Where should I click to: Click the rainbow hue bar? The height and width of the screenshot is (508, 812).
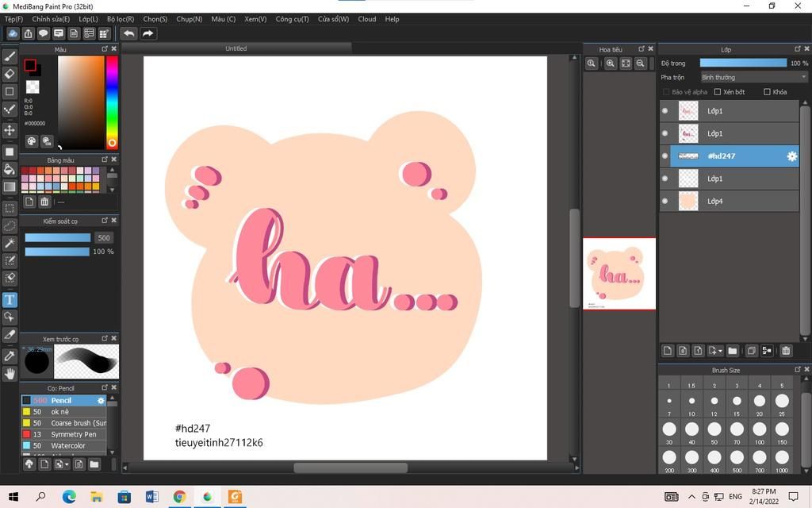coord(112,102)
